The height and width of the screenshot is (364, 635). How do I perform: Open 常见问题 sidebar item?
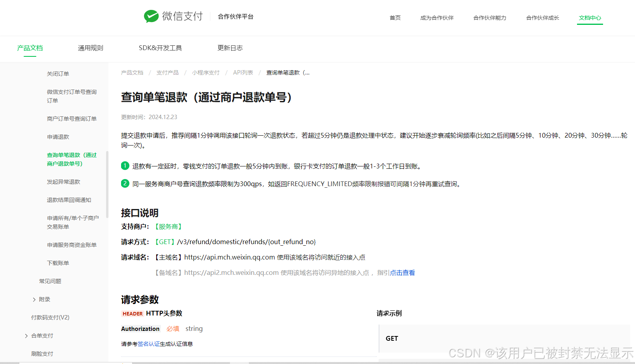click(50, 281)
